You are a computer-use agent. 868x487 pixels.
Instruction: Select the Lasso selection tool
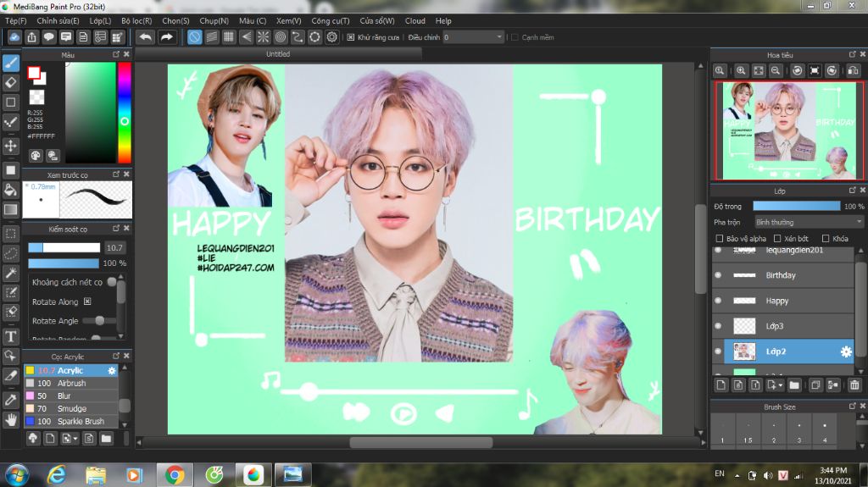[x=10, y=253]
